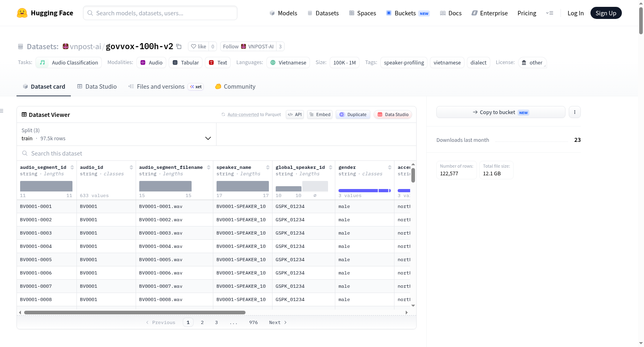The height and width of the screenshot is (347, 644).
Task: Open the vnpost-ai organization link
Action: pyautogui.click(x=85, y=46)
